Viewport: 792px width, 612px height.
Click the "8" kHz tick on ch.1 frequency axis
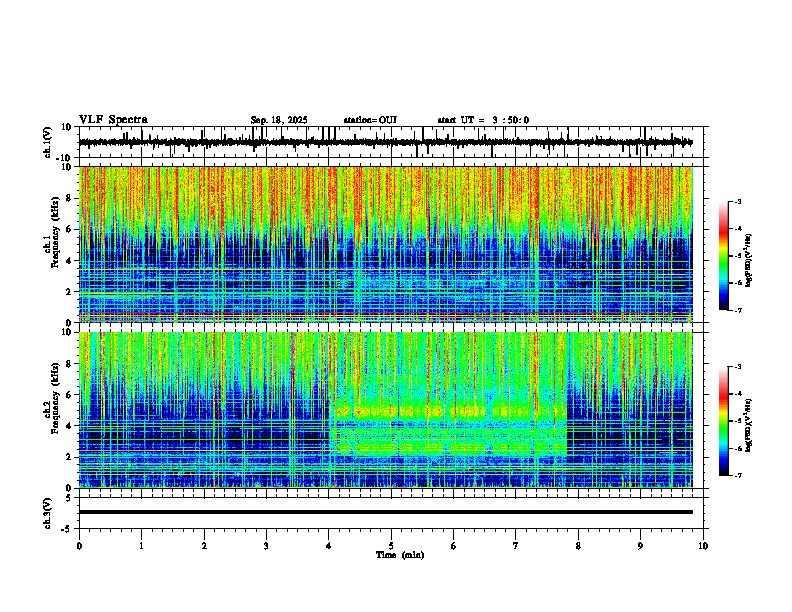coord(70,198)
